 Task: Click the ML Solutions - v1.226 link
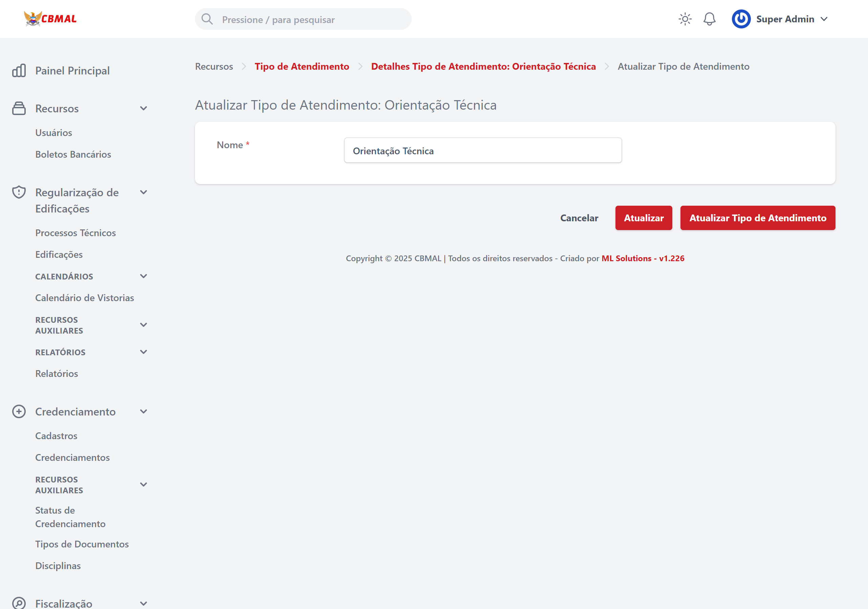pos(643,258)
